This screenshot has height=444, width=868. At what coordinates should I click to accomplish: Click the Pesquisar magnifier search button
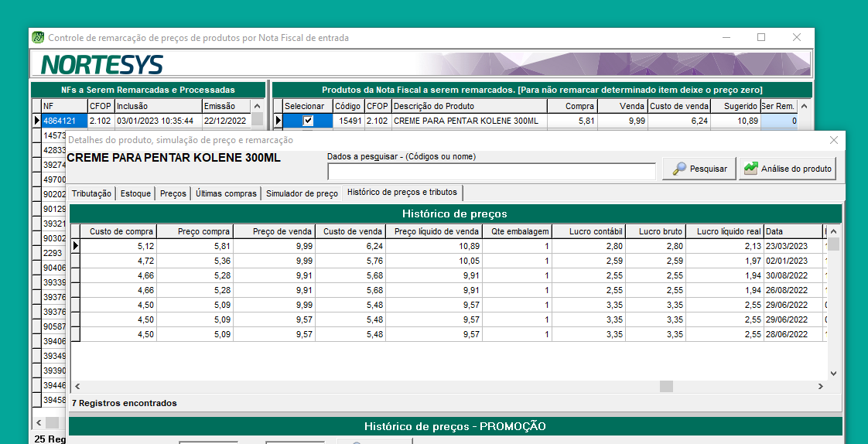pyautogui.click(x=699, y=169)
